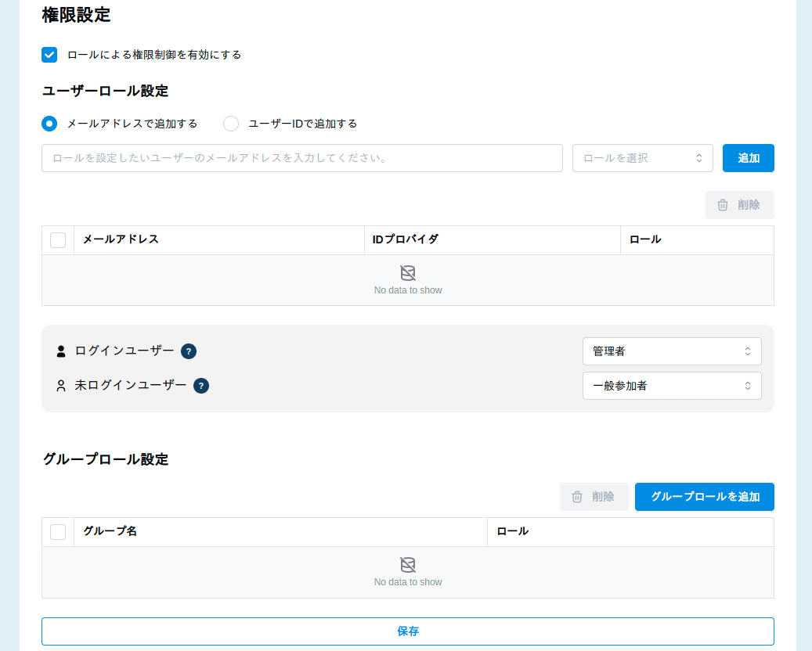Click the No data icon in the email table

click(407, 273)
